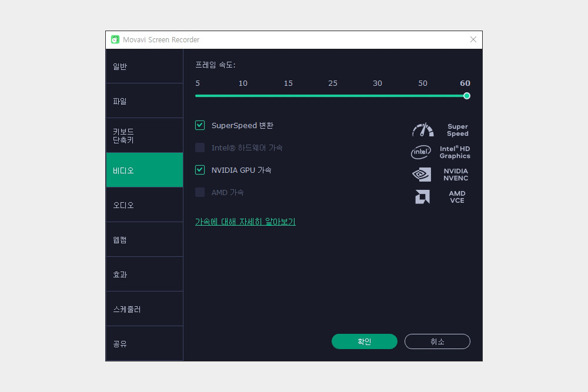Confirm settings with the 확인 button
Image resolution: width=588 pixels, height=392 pixels.
(364, 341)
